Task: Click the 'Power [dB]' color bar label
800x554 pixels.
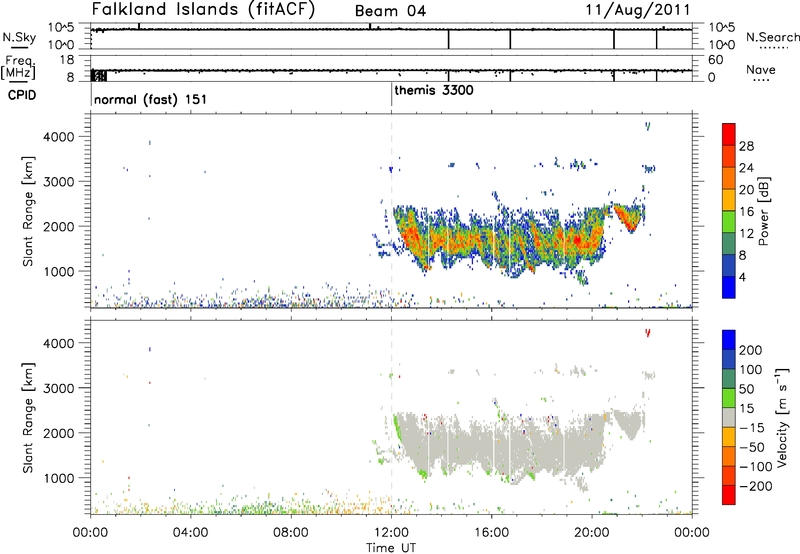Action: click(x=763, y=211)
